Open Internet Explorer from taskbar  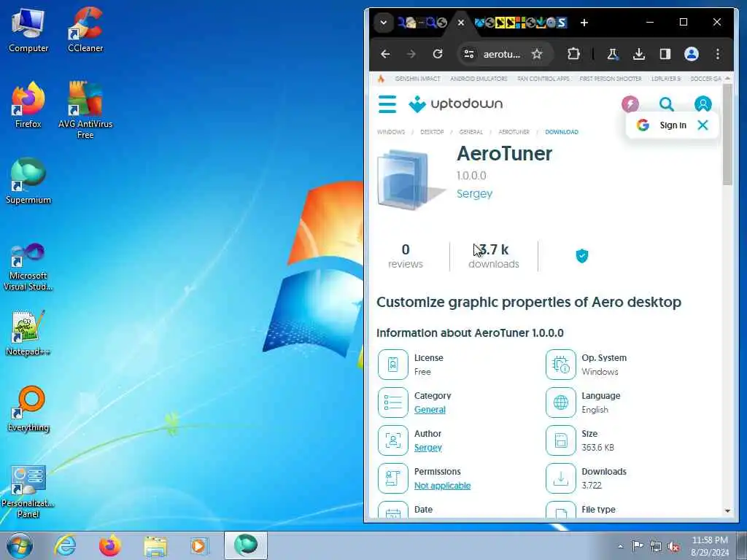65,545
